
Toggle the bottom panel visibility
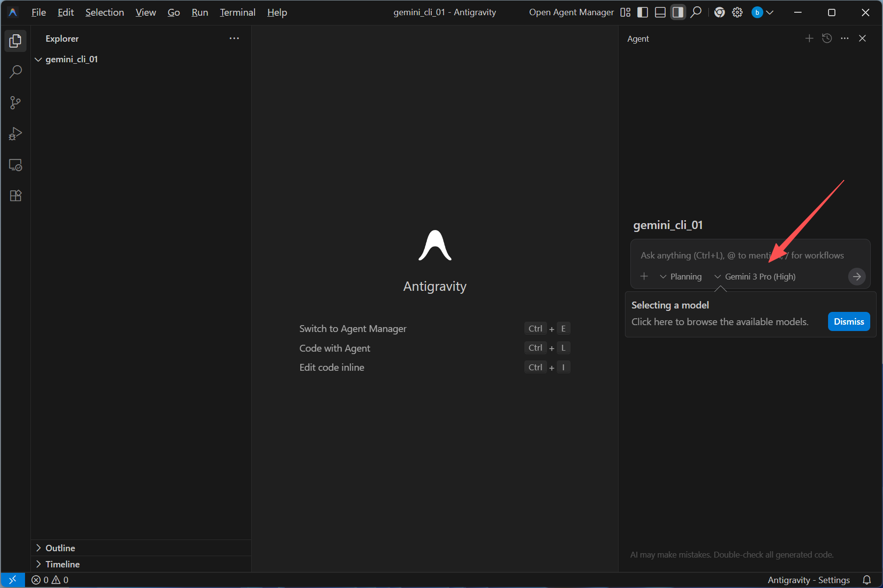pos(660,12)
